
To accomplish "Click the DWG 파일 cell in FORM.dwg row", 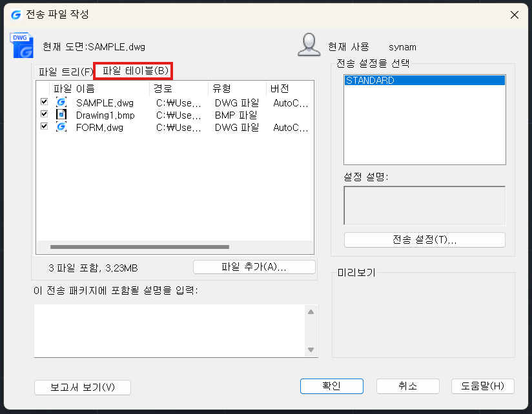I will pyautogui.click(x=237, y=128).
